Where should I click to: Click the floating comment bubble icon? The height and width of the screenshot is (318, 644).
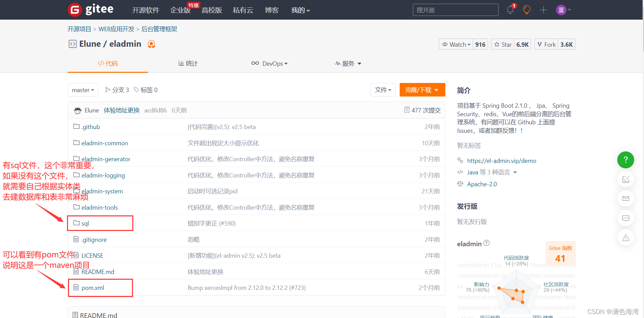coord(626,218)
